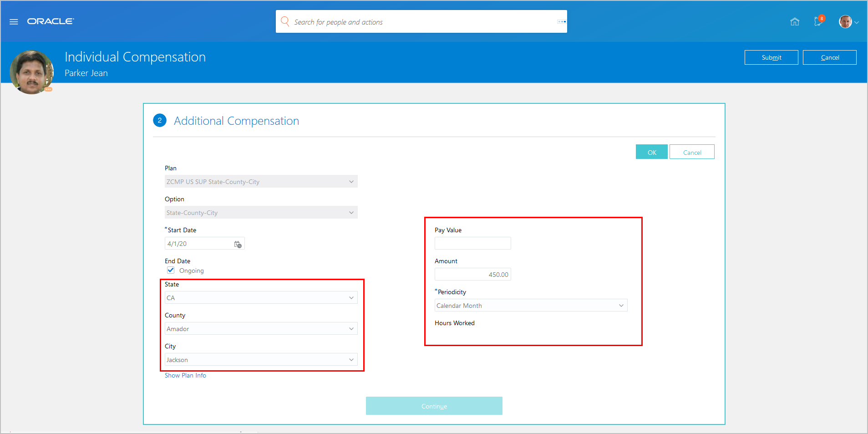Open the hamburger navigation menu
Viewport: 868px width, 434px height.
[14, 22]
